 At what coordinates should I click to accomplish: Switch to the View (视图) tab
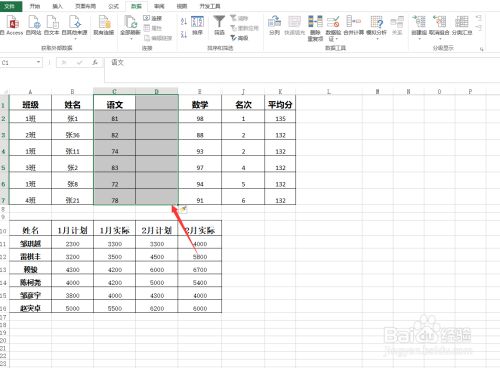(181, 6)
